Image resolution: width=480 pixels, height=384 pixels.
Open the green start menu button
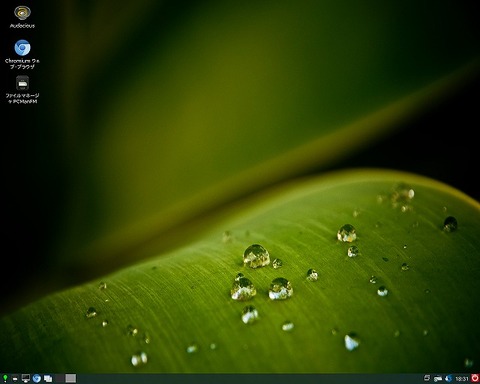pos(5,378)
